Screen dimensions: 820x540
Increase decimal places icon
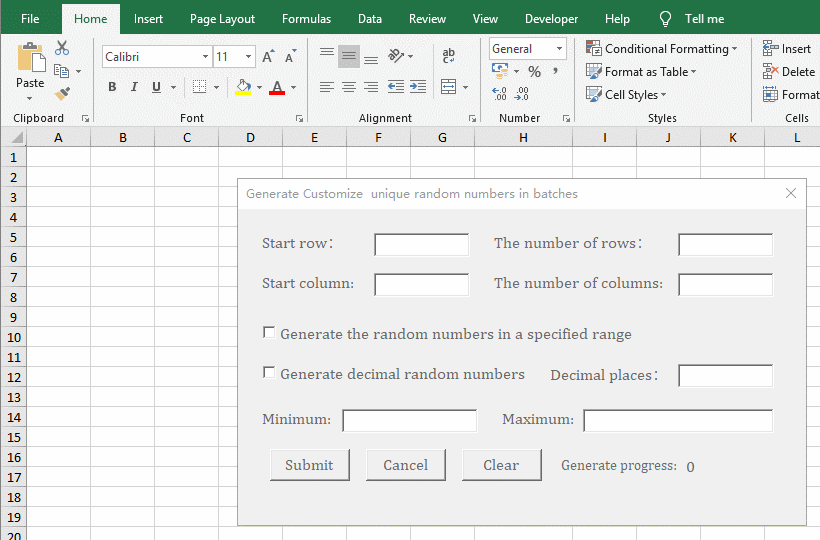point(499,94)
